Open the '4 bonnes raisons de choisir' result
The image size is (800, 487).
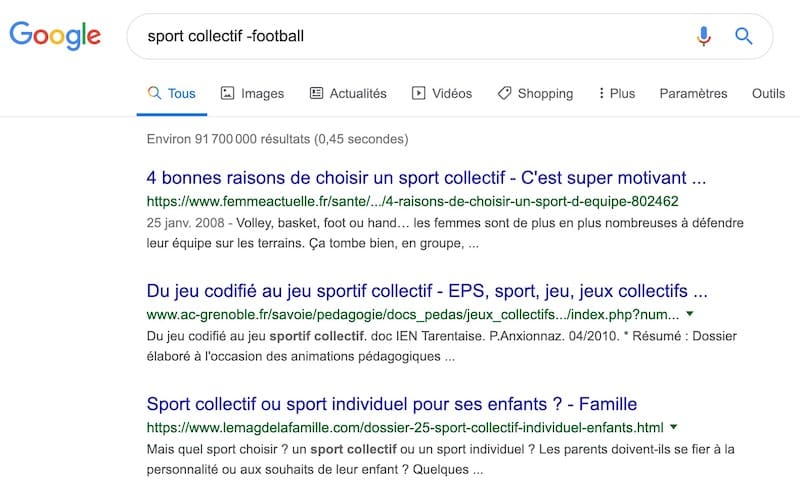click(x=426, y=179)
